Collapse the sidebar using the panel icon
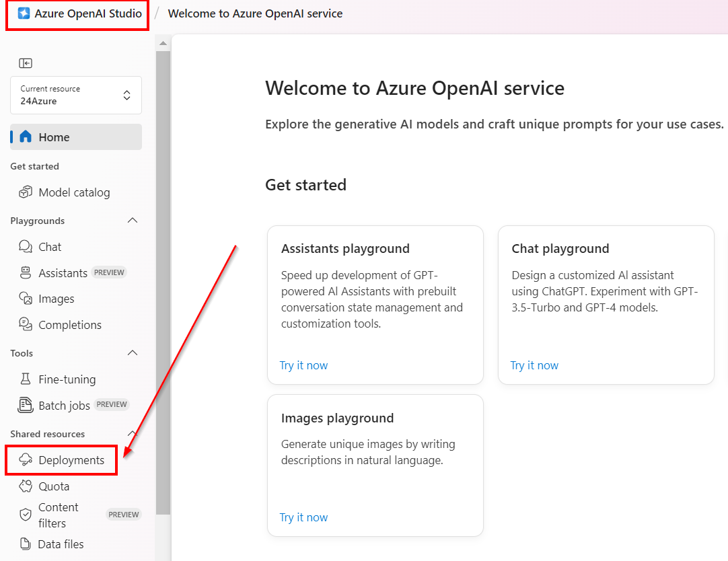Screen dimensions: 728x561 coord(26,63)
